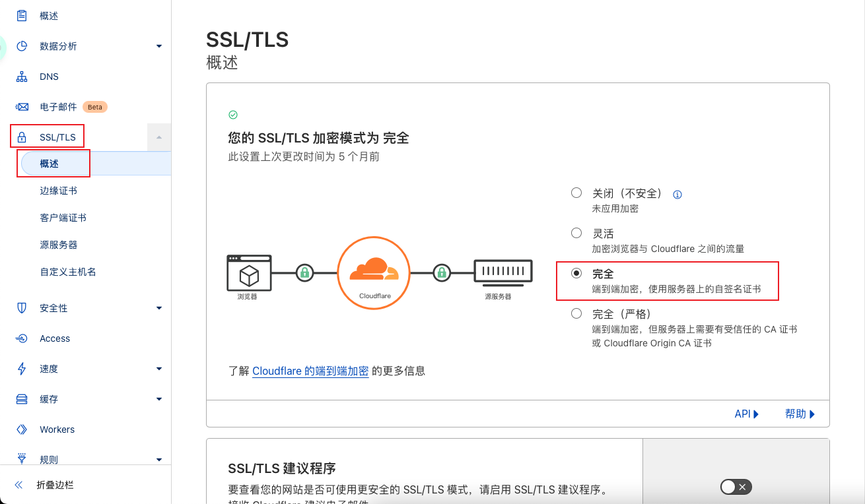
Task: Select the 完全（严格）radio button
Action: (x=576, y=313)
